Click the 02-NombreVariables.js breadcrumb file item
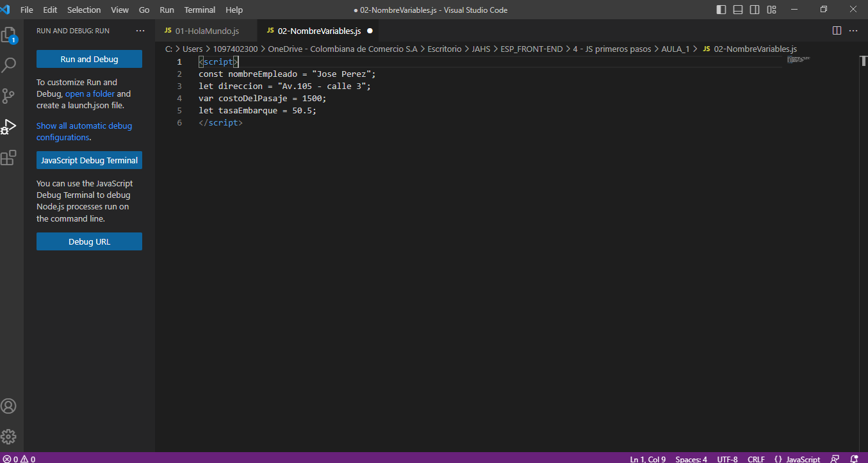868x463 pixels. (749, 49)
